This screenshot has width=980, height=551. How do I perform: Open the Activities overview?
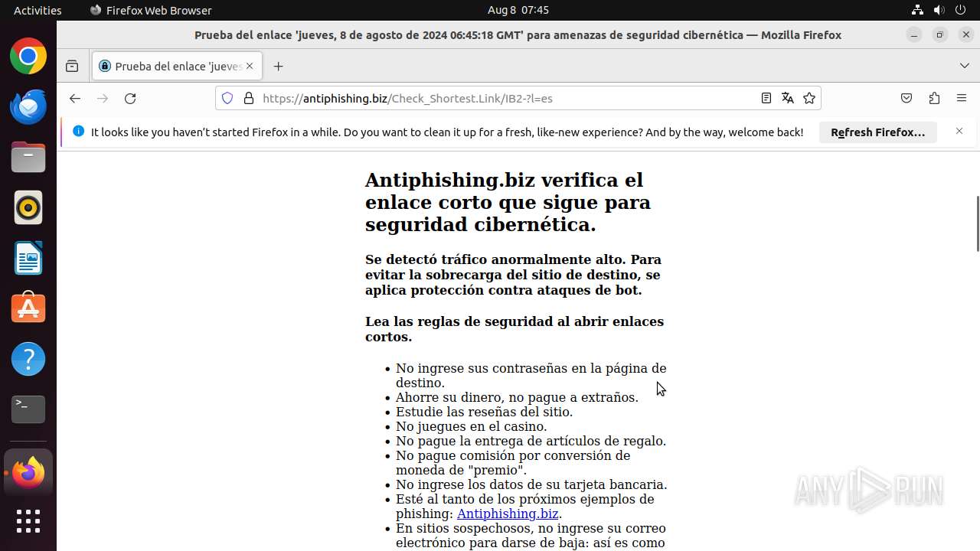pyautogui.click(x=38, y=10)
